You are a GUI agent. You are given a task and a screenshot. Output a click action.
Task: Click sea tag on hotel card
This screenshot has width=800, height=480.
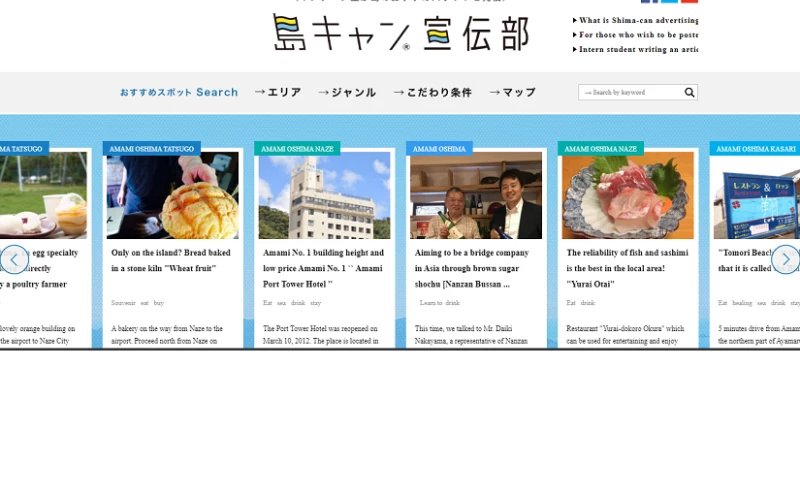(281, 303)
